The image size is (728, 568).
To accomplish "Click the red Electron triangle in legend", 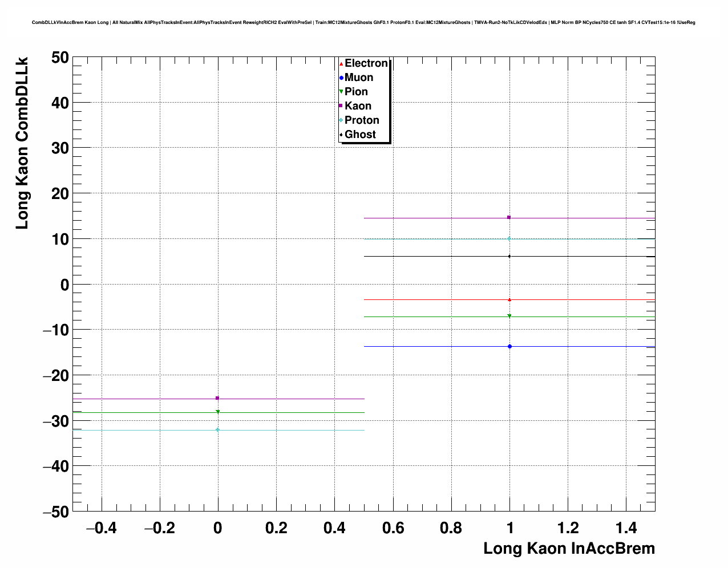I will [341, 64].
